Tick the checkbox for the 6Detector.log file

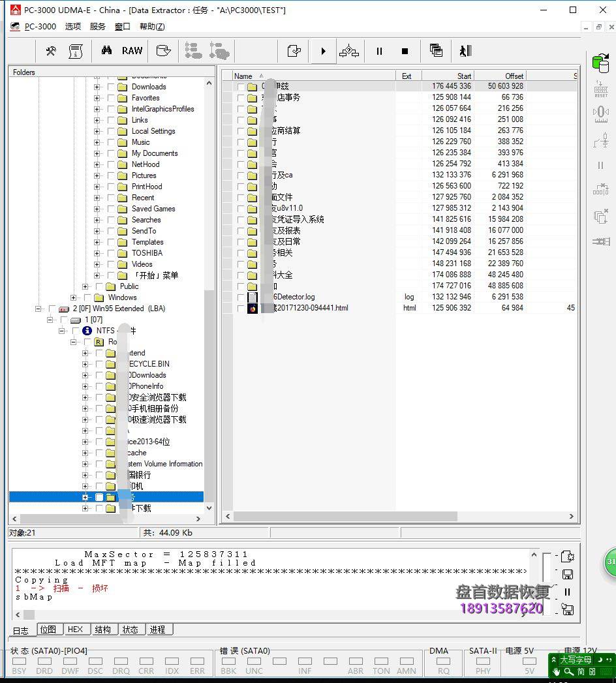[241, 297]
